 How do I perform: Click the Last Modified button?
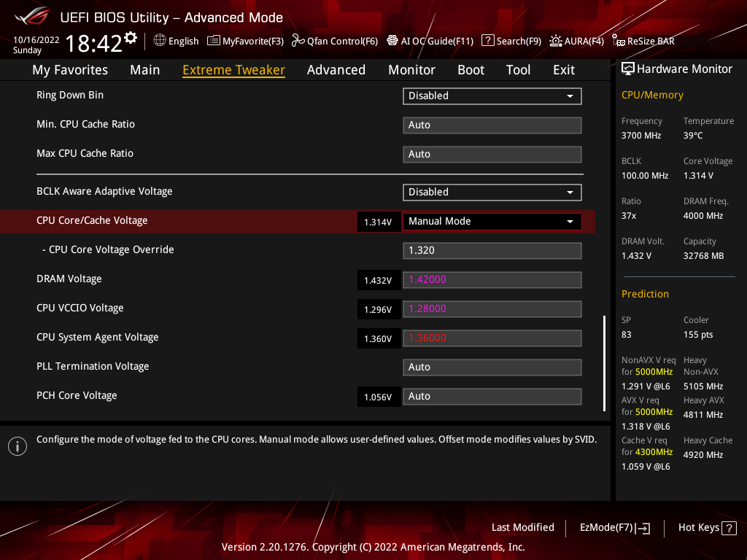click(522, 527)
